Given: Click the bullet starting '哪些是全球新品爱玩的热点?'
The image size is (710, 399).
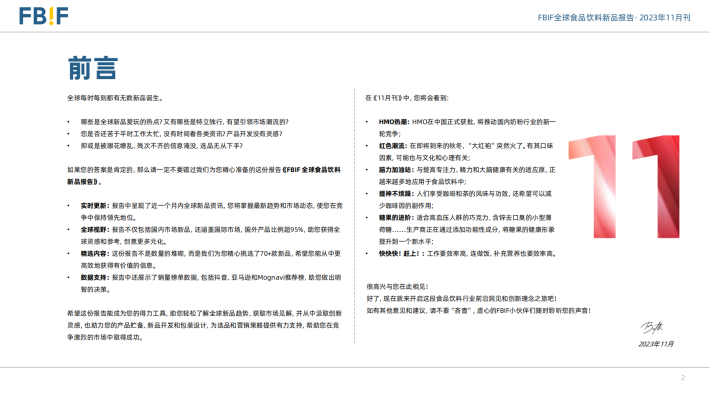Looking at the screenshot, I should (x=184, y=122).
